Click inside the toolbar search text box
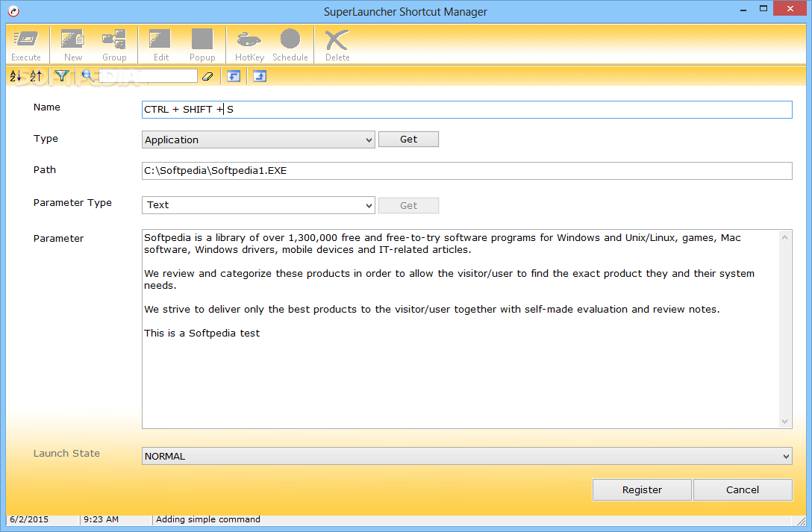The image size is (812, 532). pos(148,76)
